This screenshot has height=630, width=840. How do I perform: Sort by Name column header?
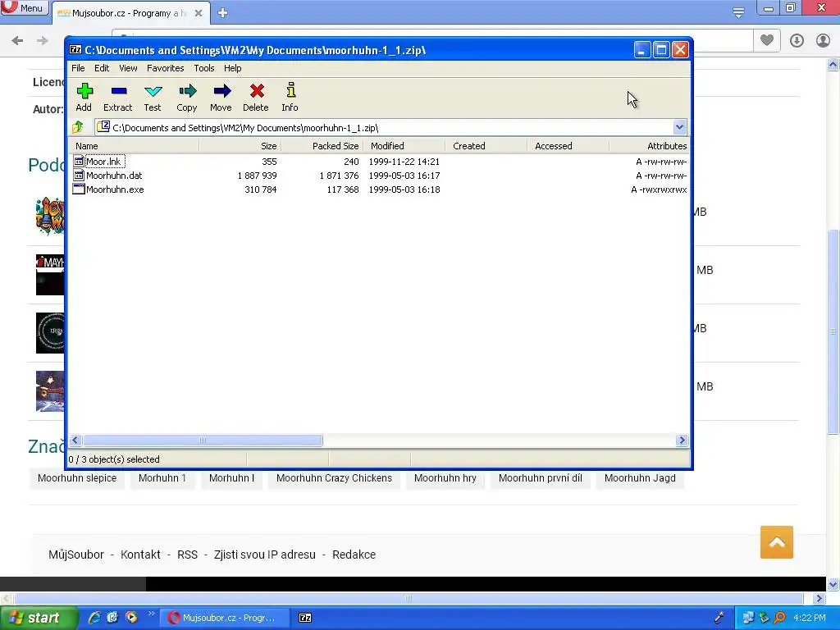(x=134, y=146)
